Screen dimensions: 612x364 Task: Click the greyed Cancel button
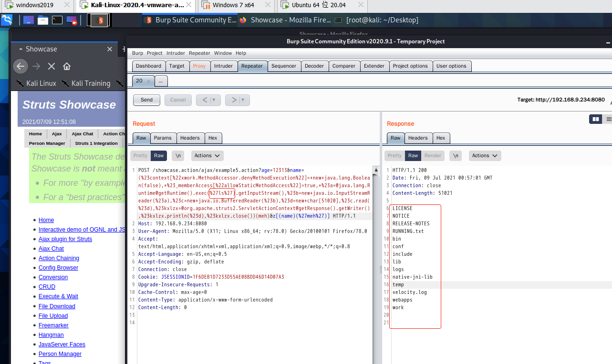click(x=178, y=100)
